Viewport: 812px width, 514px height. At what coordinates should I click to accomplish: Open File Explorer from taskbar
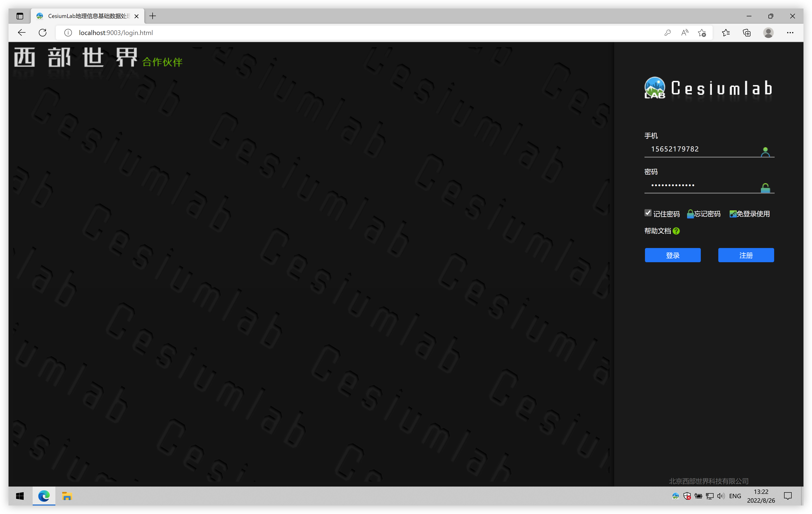pyautogui.click(x=67, y=496)
